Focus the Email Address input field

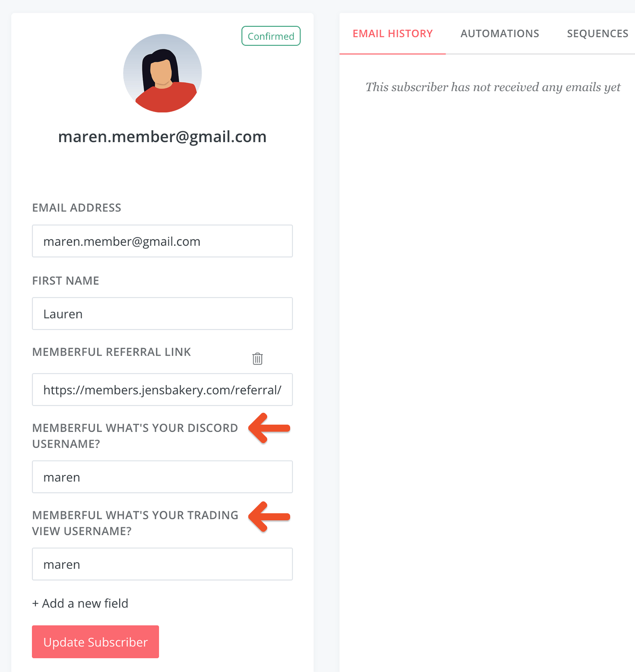pyautogui.click(x=162, y=241)
